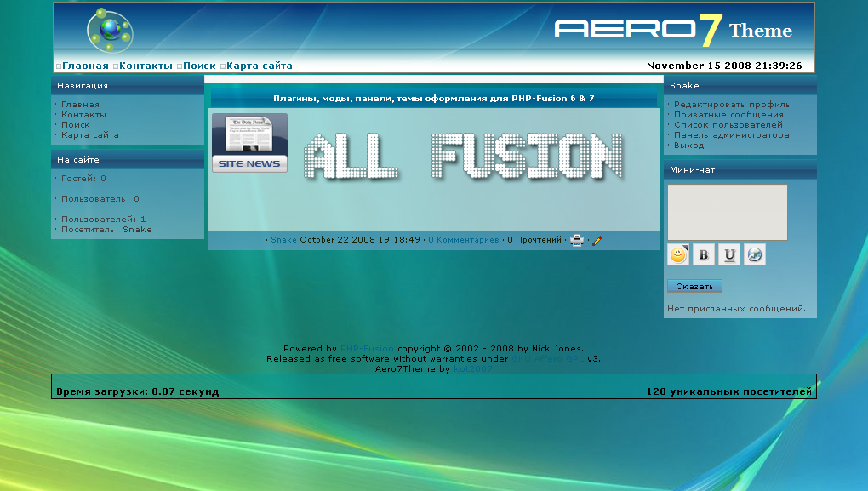Open the smiley emoticon picker in mini-chat

pyautogui.click(x=678, y=254)
